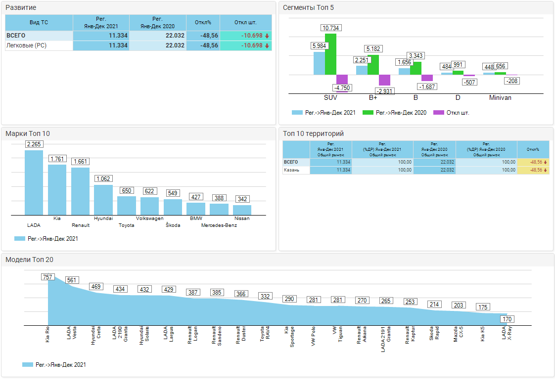Click the green SUV bar labeled 10.734
555x392 pixels.
tap(330, 54)
